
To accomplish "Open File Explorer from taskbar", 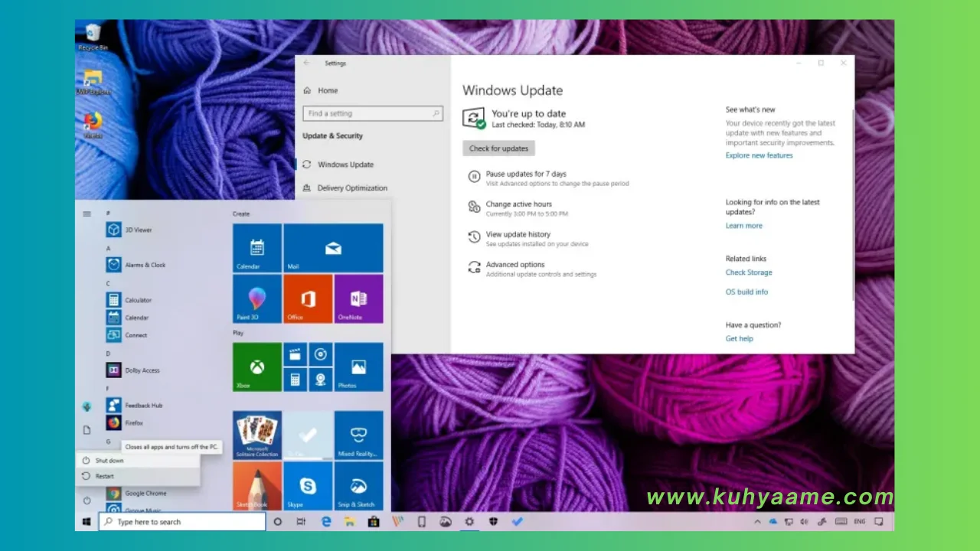I will coord(349,522).
